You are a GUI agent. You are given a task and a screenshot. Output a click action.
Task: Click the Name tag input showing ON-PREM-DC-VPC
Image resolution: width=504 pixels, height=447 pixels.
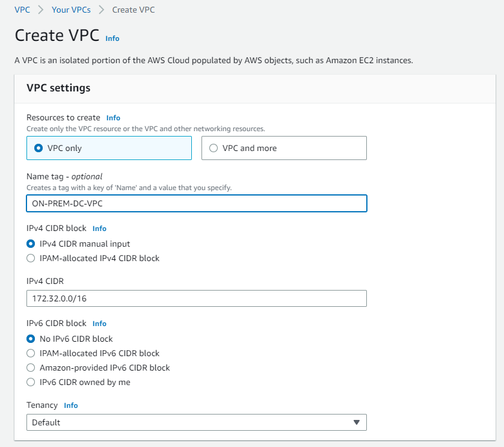pos(196,203)
